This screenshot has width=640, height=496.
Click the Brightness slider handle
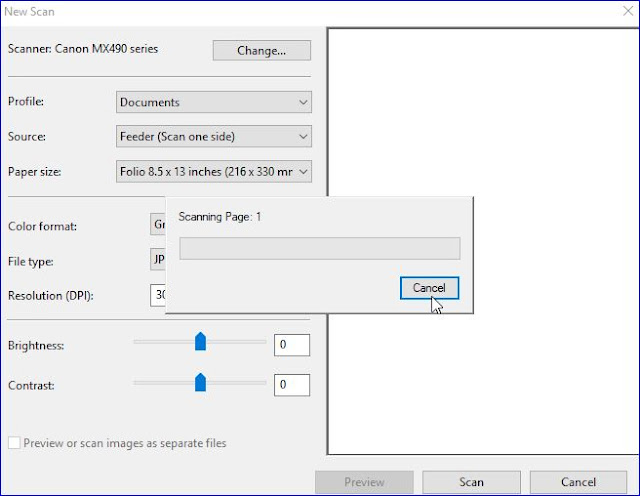[200, 341]
